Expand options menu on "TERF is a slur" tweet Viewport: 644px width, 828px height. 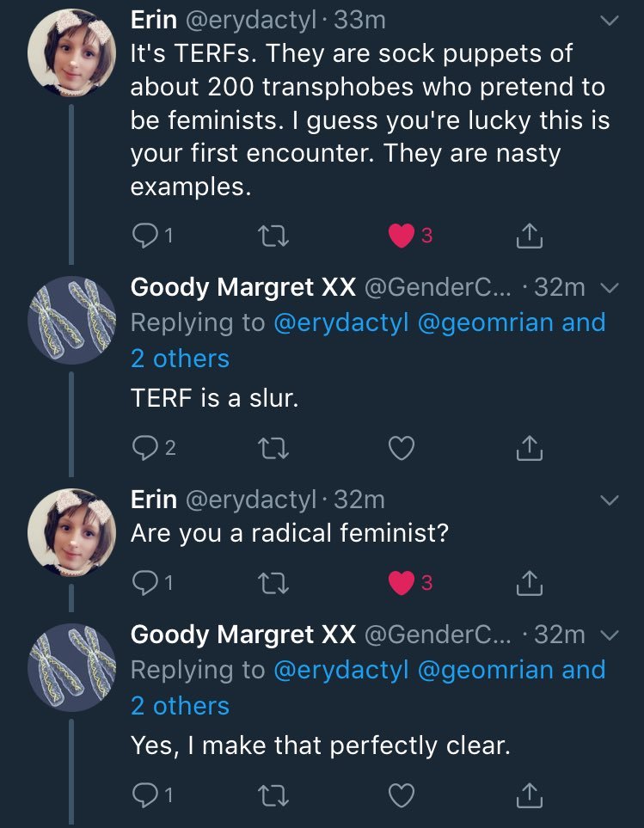(609, 287)
